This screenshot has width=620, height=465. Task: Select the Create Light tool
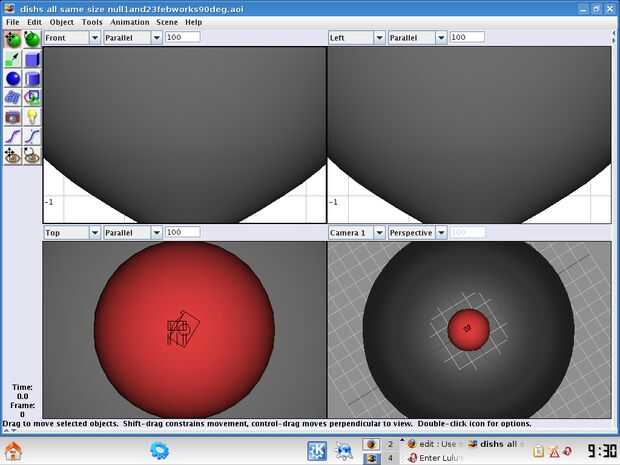point(32,117)
